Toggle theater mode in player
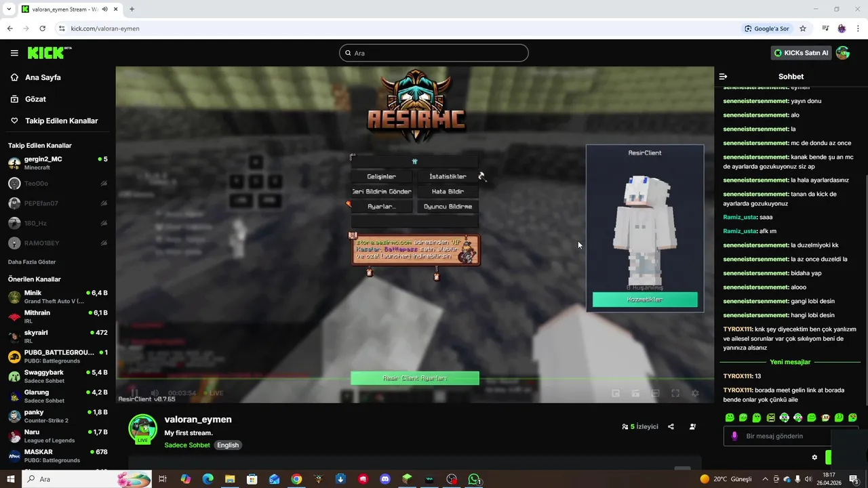This screenshot has width=868, height=488. point(655,393)
